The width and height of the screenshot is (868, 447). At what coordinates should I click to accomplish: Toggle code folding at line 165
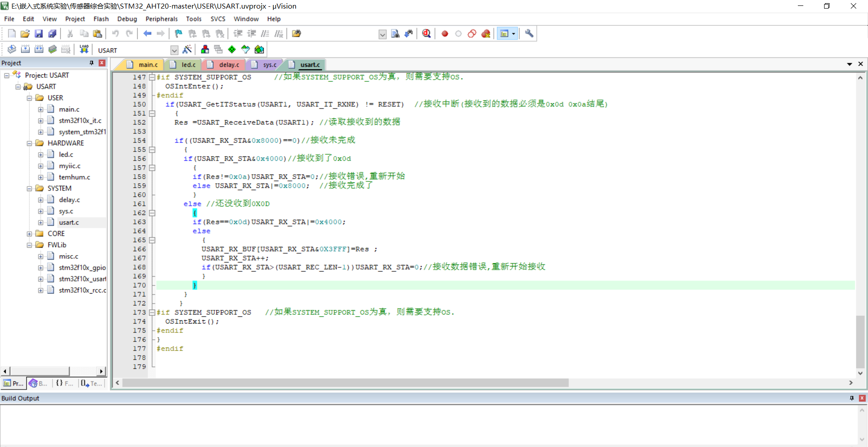(x=153, y=240)
